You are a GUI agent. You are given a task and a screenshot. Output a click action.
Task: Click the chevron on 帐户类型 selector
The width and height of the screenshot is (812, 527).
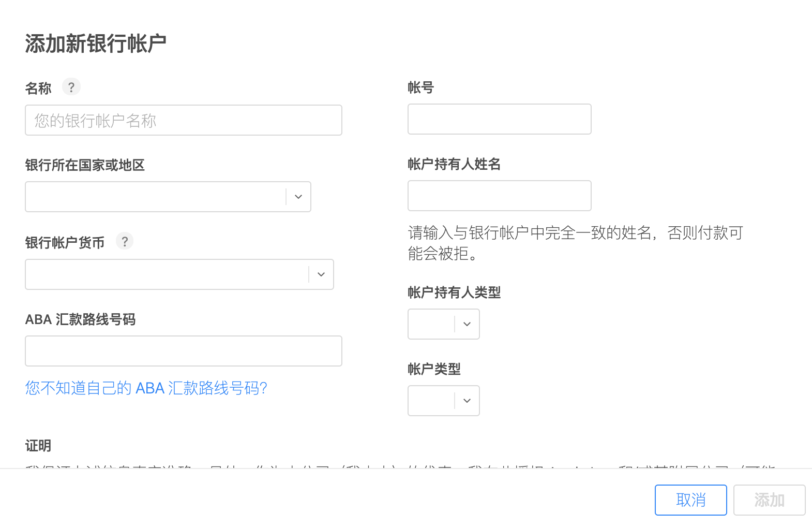(x=466, y=401)
